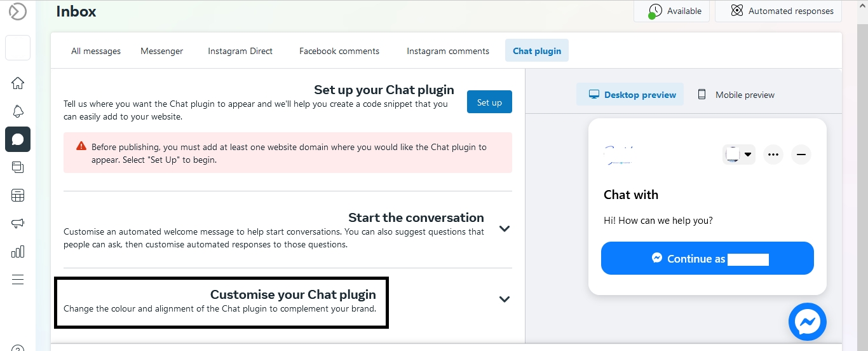Minimize the chat preview window

[801, 155]
